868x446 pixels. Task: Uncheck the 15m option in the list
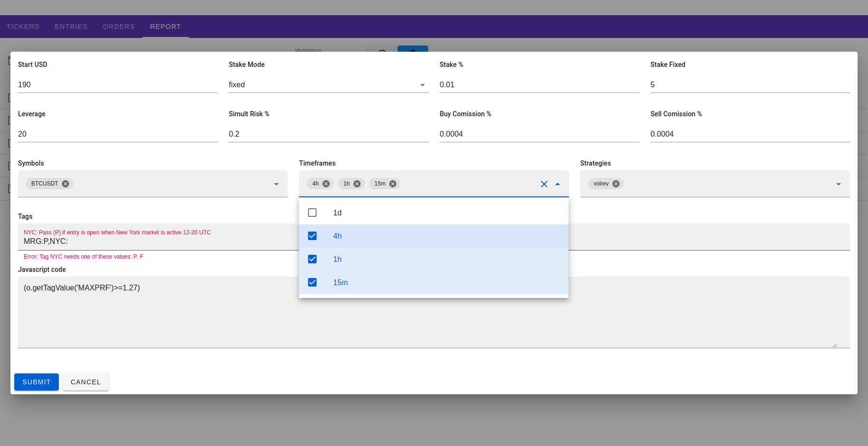tap(312, 282)
